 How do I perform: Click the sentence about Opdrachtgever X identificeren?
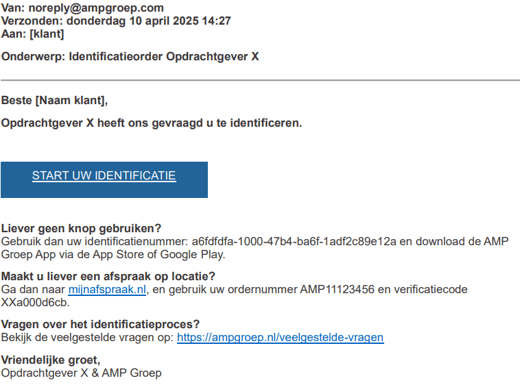coord(151,123)
